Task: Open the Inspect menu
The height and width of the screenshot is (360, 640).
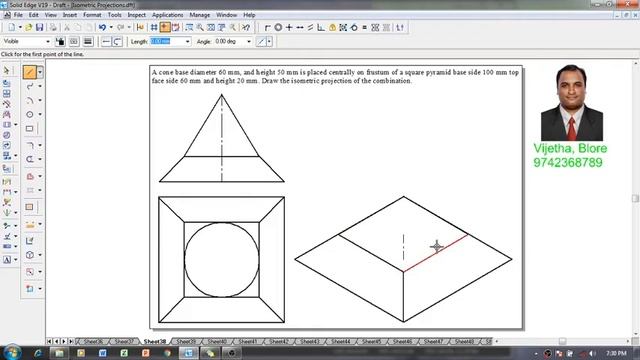Action: pos(137,15)
